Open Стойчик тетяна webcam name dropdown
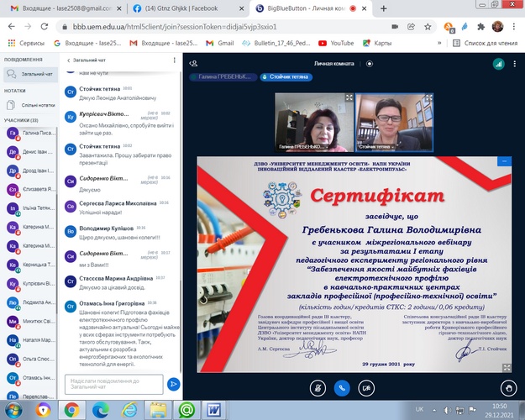 tap(376, 147)
